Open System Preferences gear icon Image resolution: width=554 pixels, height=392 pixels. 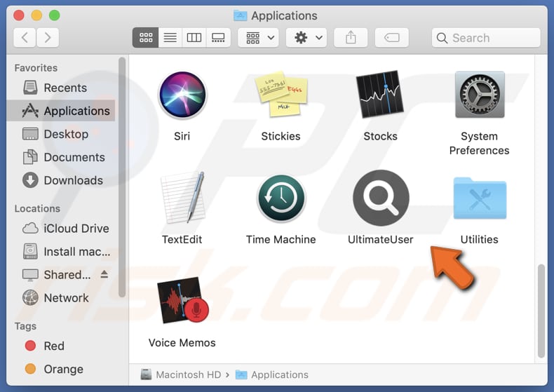pyautogui.click(x=480, y=95)
